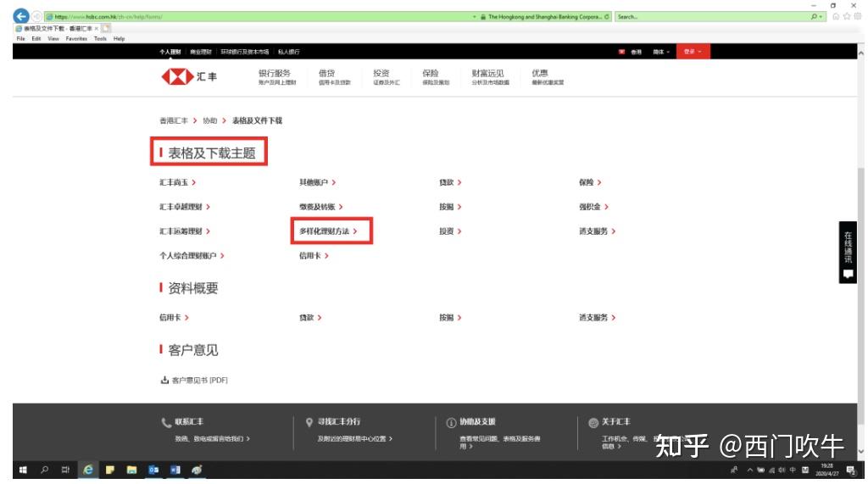Click the browser Forward arrow button
868x484 pixels.
click(x=36, y=17)
